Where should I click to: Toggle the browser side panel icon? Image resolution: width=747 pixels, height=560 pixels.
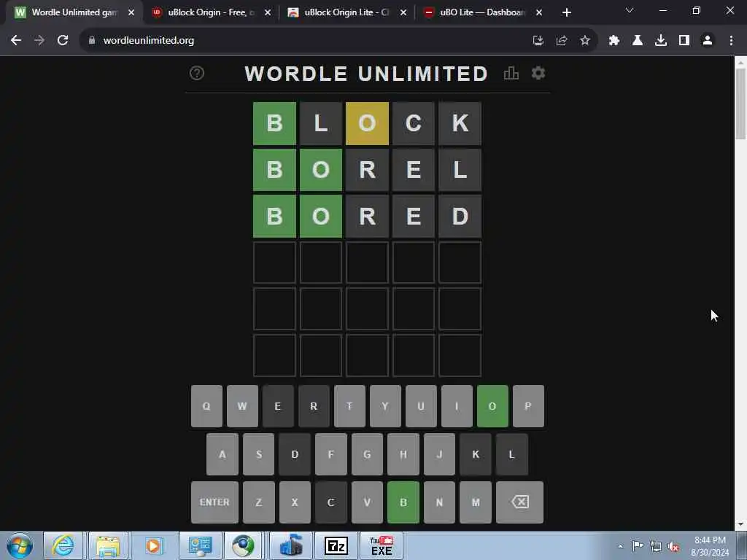click(684, 41)
